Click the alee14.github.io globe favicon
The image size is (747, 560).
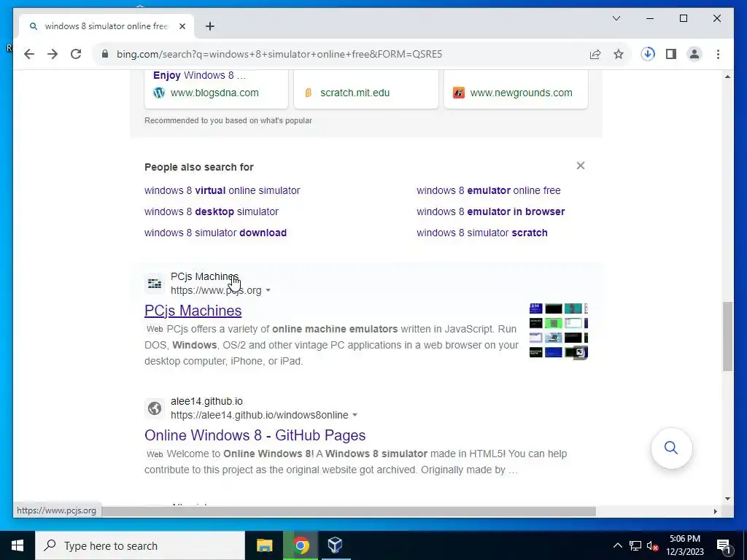point(155,408)
